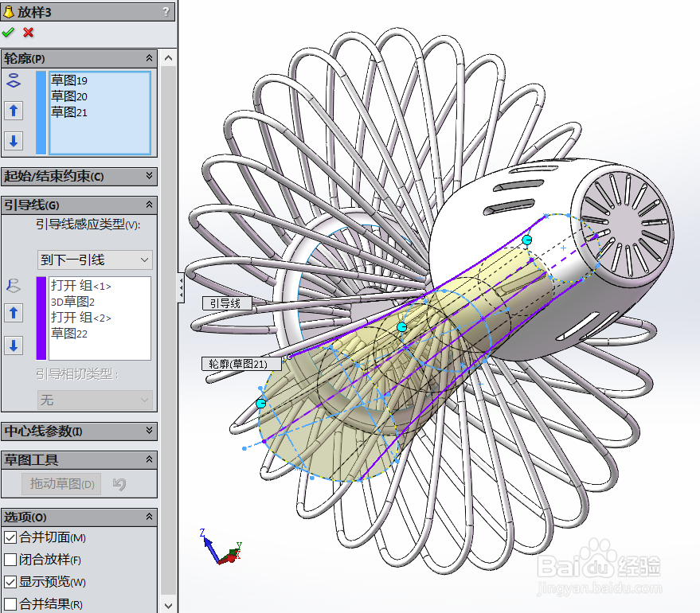Screen dimensions: 700x613
Task: Select 草图21 in profiles list
Action: pyautogui.click(x=69, y=112)
